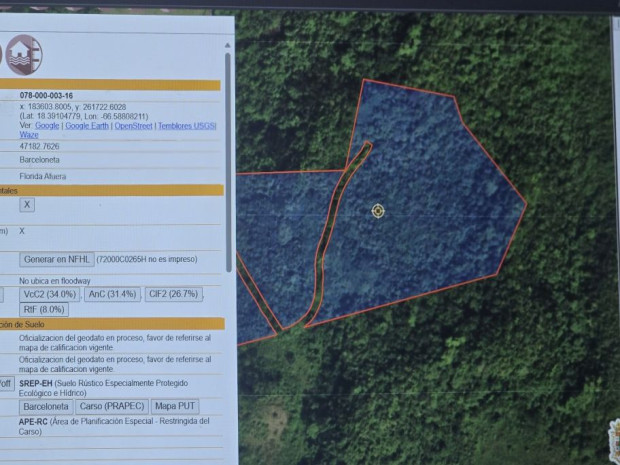Viewport: 620px width, 465px height.
Task: Click the Barceloneta plan button
Action: [x=46, y=407]
